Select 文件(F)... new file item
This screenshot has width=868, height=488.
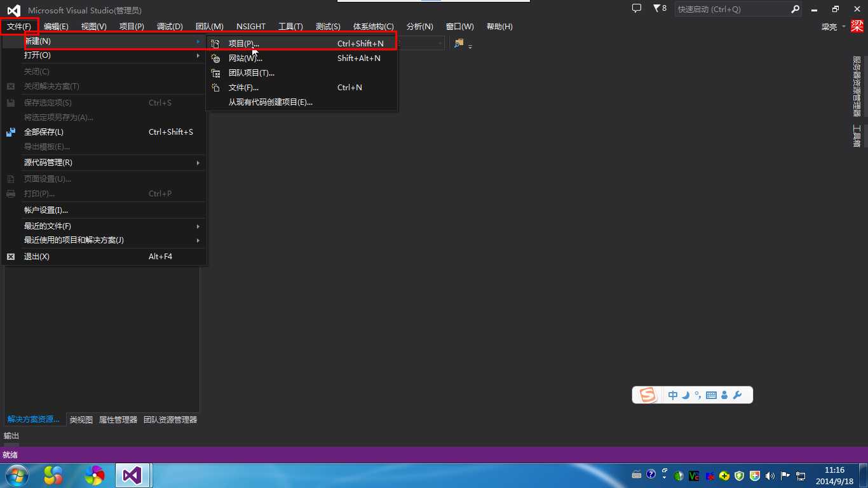[x=302, y=88]
